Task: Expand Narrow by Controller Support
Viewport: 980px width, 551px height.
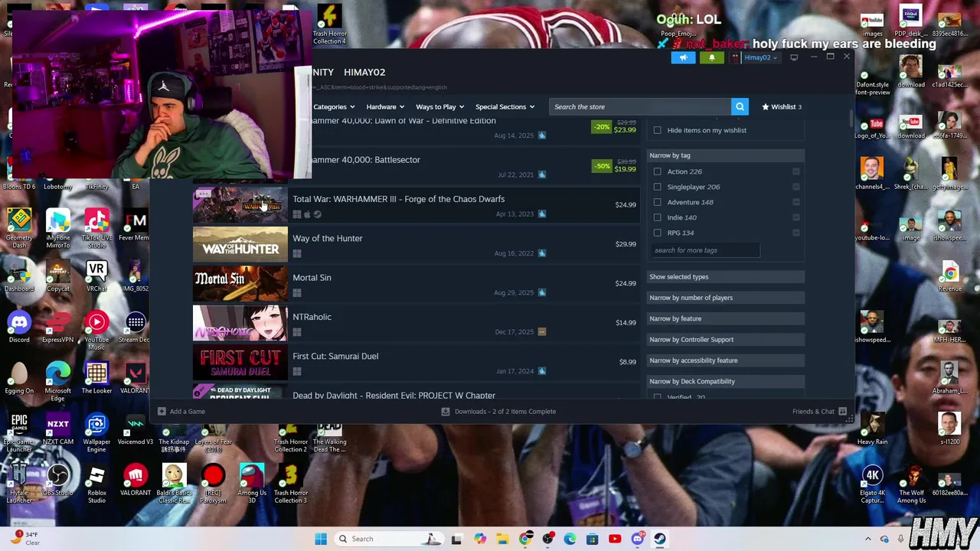Action: click(725, 340)
